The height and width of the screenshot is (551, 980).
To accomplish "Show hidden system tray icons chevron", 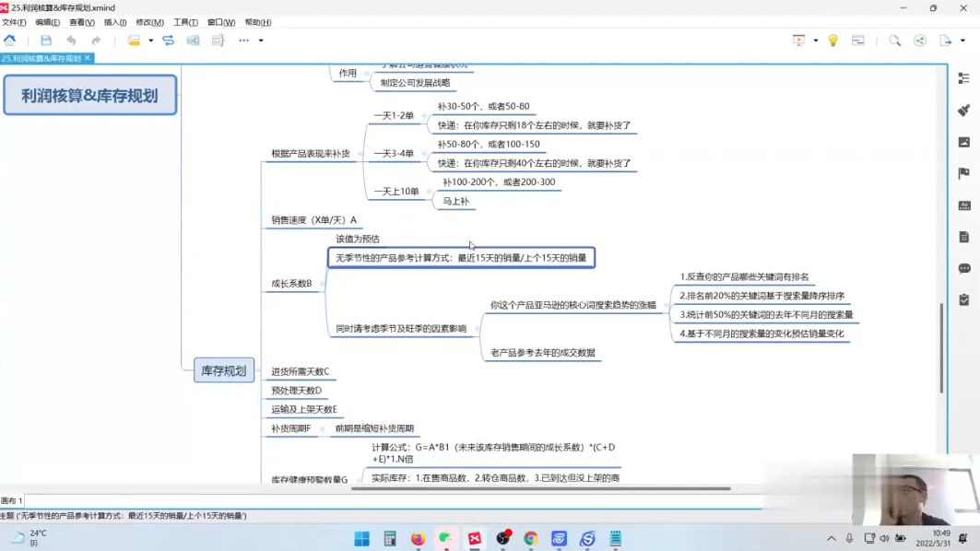I will tap(831, 538).
